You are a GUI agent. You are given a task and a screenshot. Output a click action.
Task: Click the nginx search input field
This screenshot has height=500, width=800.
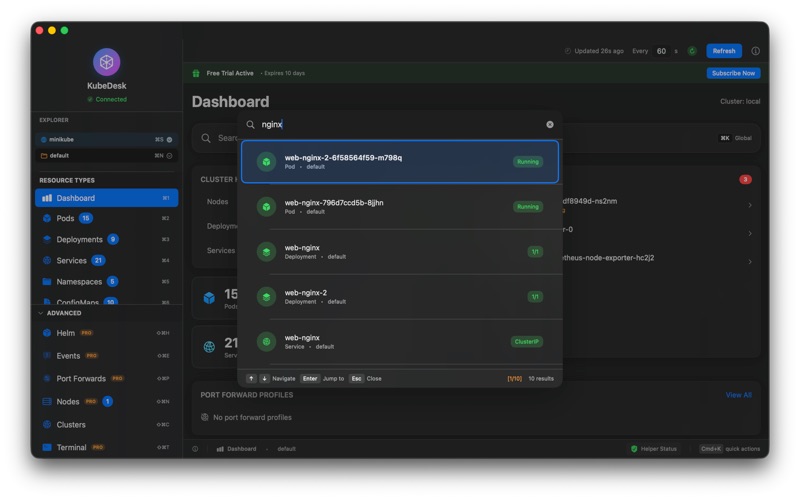click(x=401, y=124)
